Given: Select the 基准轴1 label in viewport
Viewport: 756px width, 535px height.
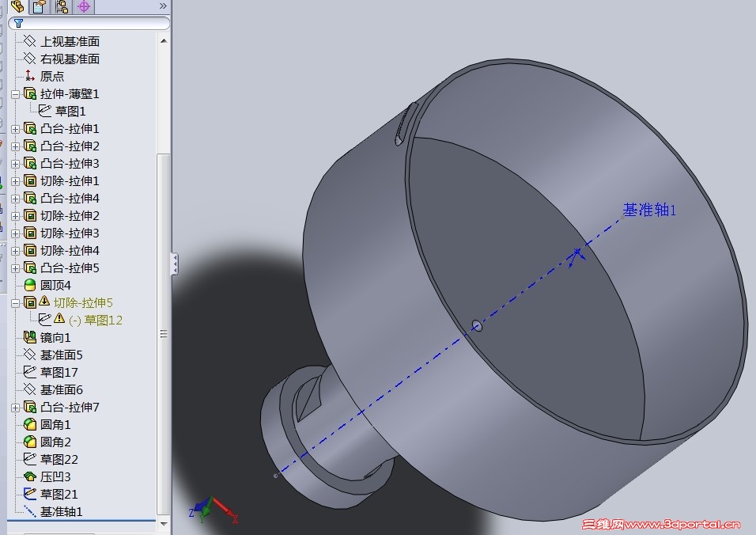Looking at the screenshot, I should (x=649, y=210).
